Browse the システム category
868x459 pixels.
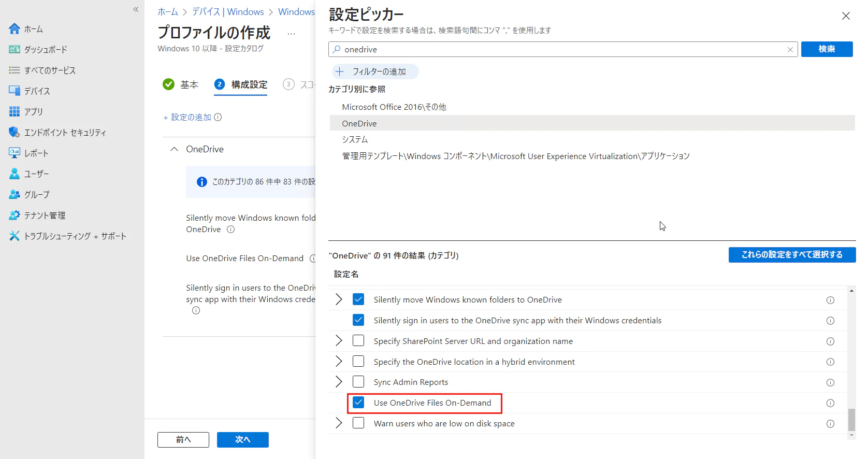(355, 140)
